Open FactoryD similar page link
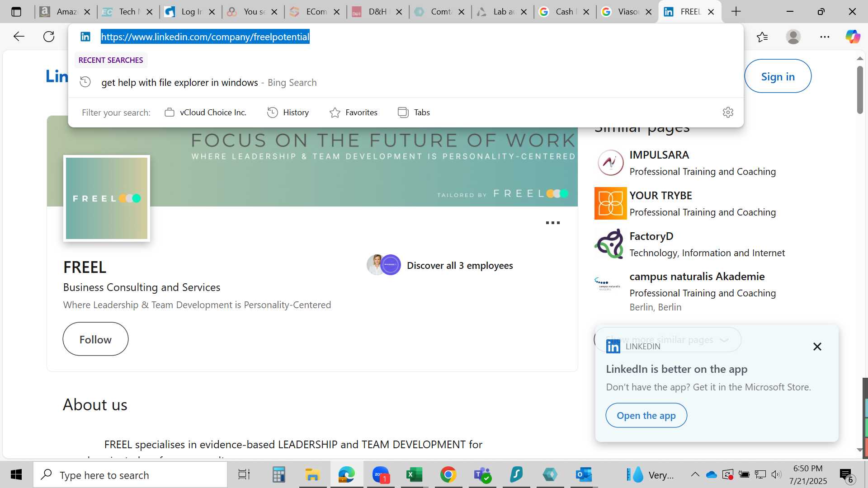This screenshot has height=488, width=868. [651, 236]
